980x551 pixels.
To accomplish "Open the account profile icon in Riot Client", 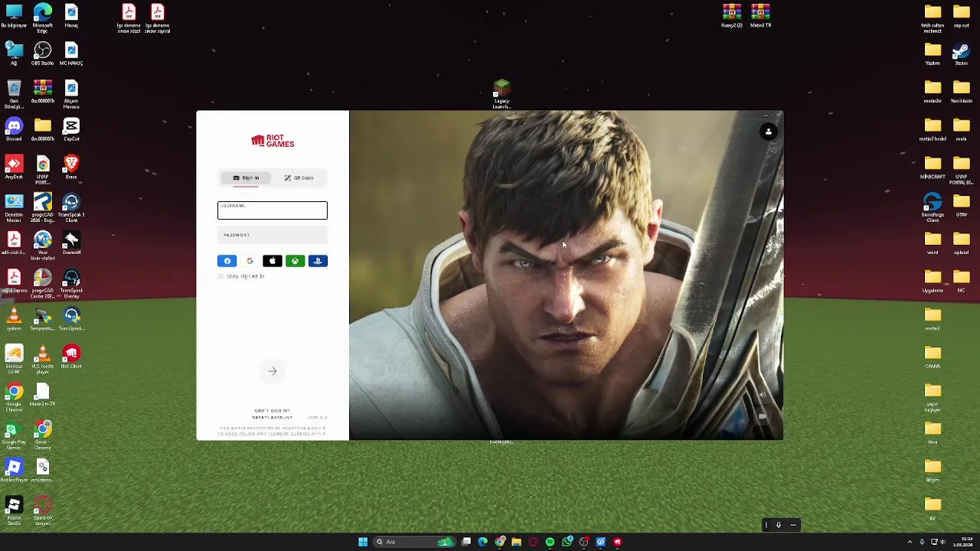I will (x=769, y=132).
